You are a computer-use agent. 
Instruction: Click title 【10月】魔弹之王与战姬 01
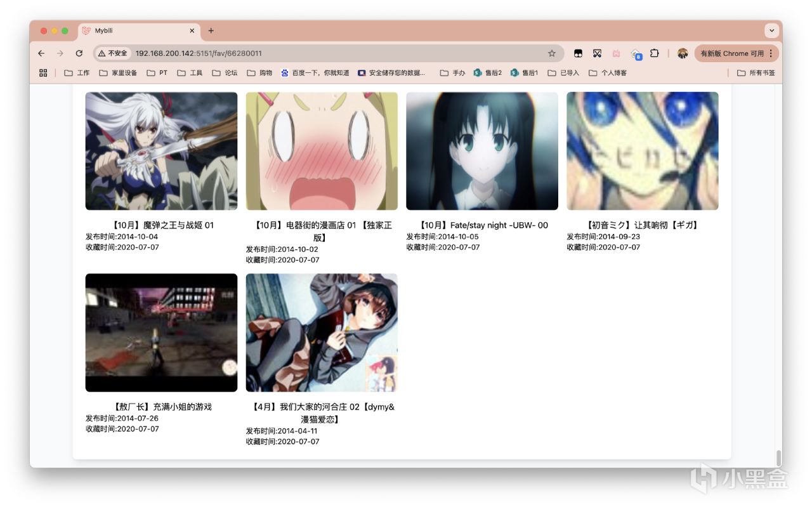click(x=162, y=225)
